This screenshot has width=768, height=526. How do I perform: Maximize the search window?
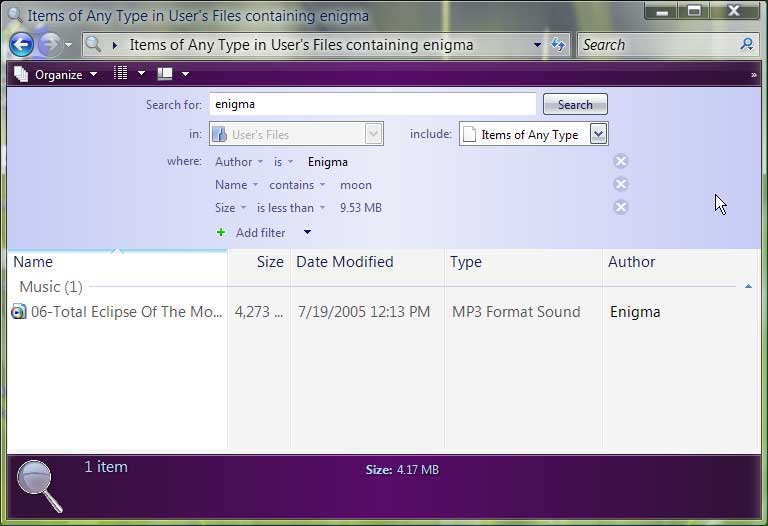(694, 11)
